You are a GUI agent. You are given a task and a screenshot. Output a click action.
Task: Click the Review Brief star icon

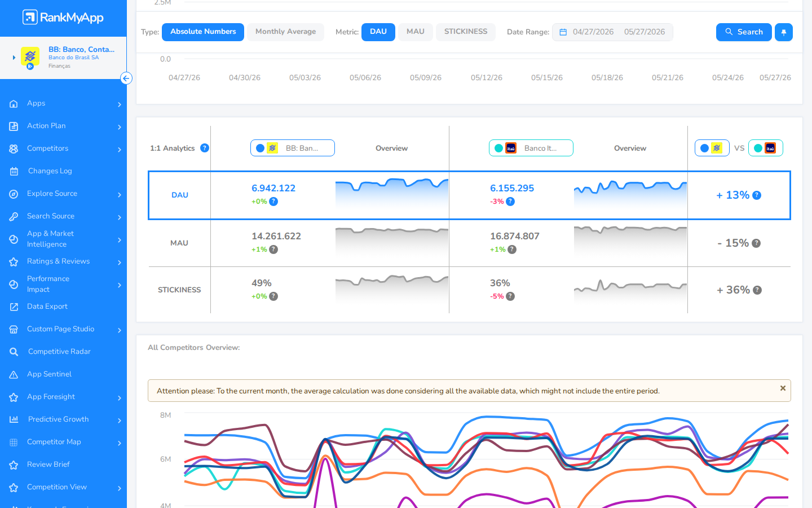click(14, 465)
